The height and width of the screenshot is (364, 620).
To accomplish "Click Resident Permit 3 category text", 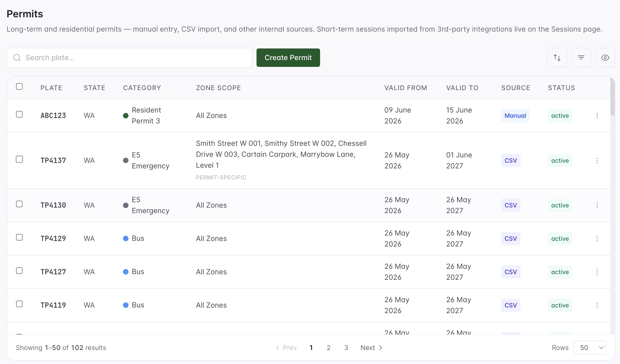I will point(146,115).
